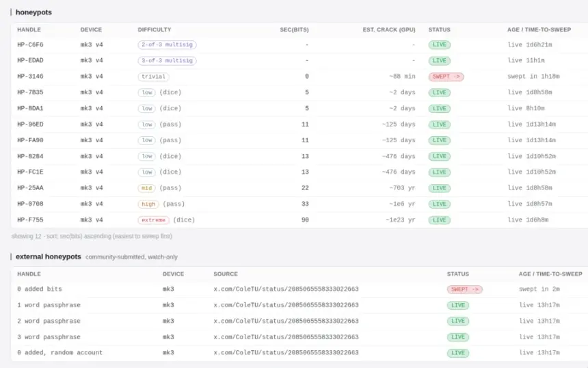Screen dimensions: 588x368
Task: Click STATUS header in honeypots table
Action: [x=440, y=29]
